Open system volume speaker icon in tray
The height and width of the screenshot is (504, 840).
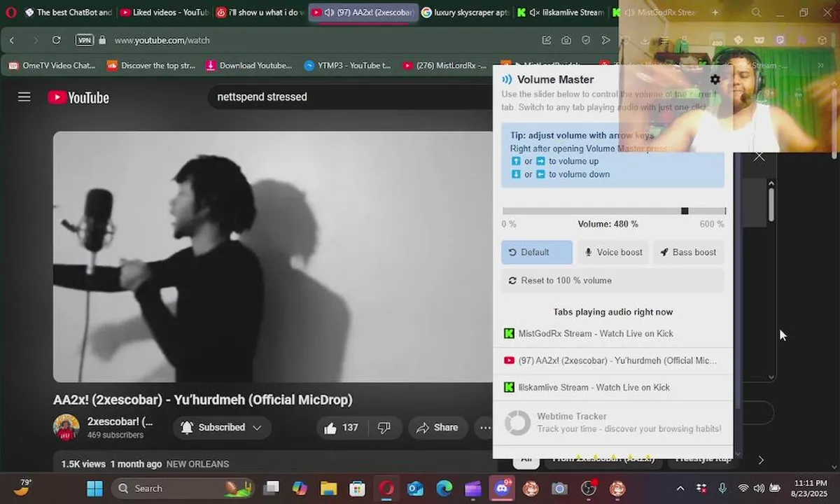tap(759, 488)
